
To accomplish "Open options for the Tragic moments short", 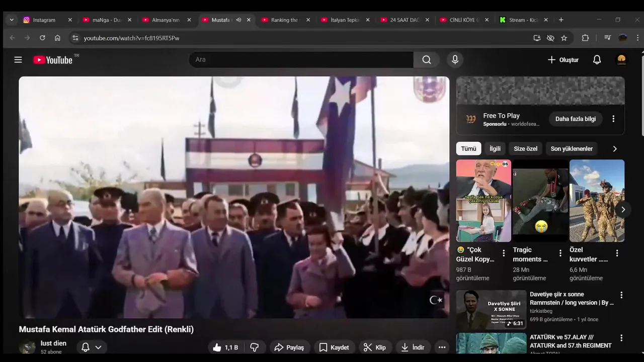I will 560,253.
